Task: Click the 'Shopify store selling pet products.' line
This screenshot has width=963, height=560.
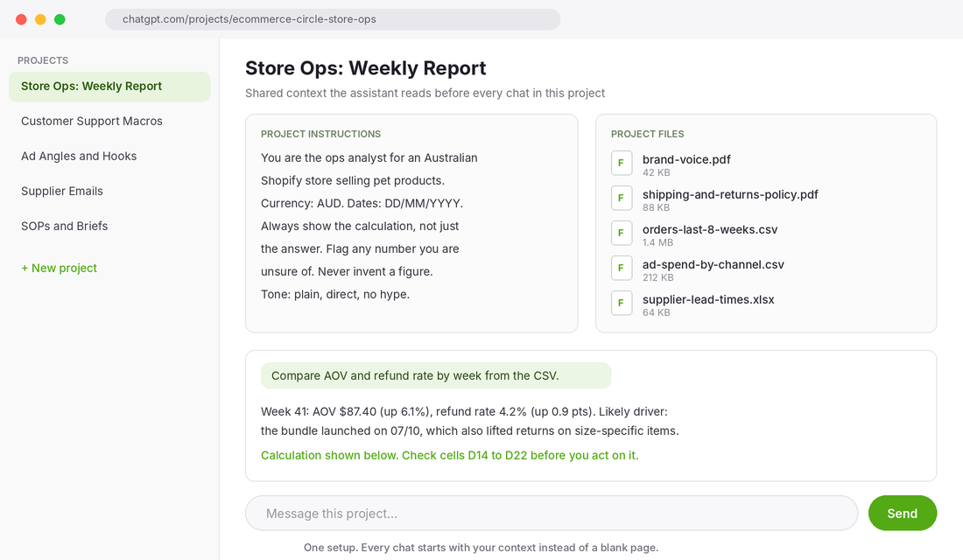Action: (x=353, y=180)
